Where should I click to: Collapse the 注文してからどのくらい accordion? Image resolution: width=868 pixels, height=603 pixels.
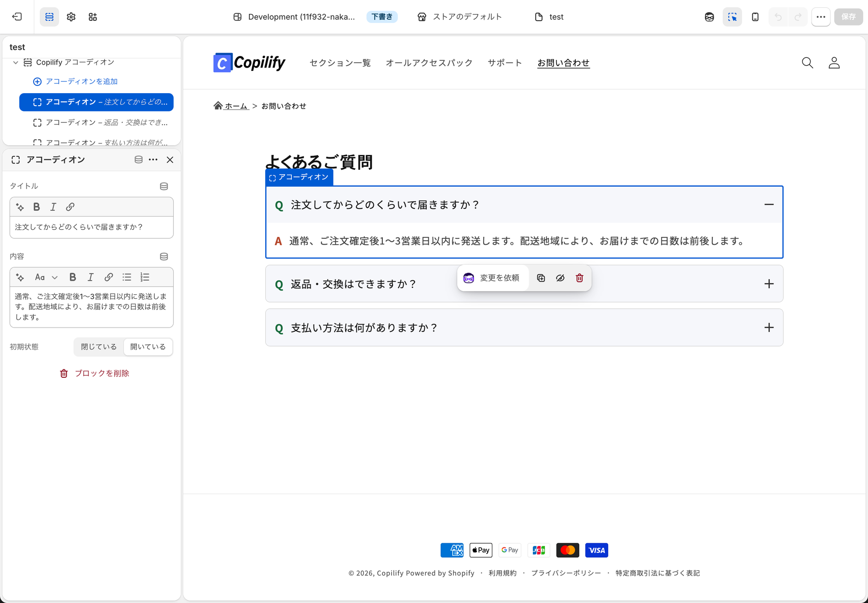click(769, 205)
